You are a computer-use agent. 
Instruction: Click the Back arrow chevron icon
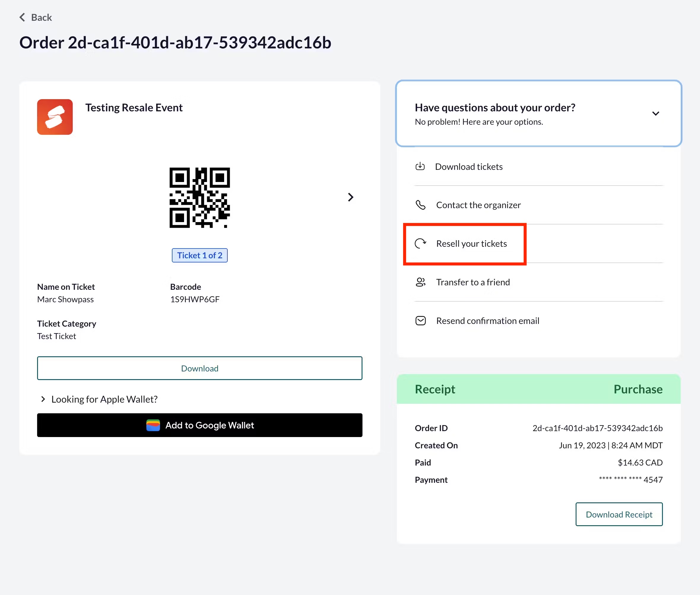[22, 17]
